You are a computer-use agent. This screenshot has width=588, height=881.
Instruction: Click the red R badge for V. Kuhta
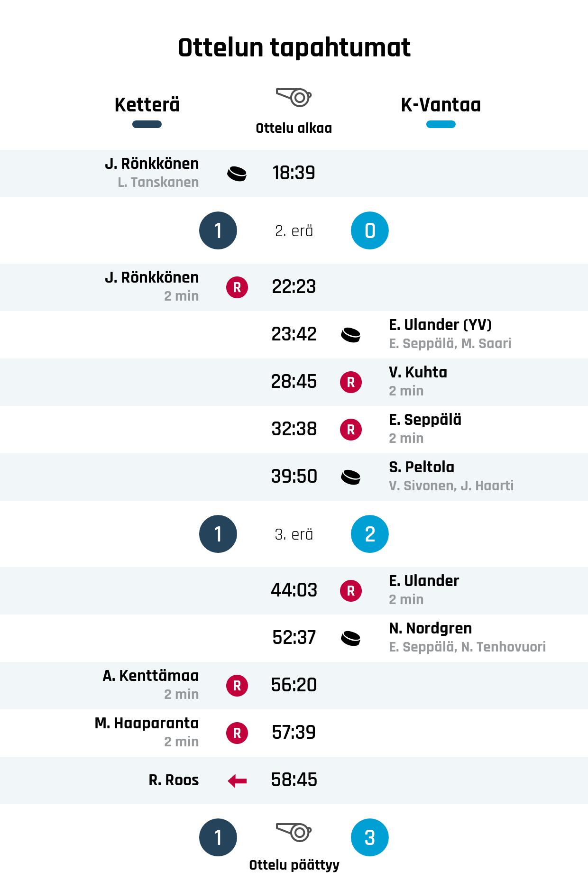click(351, 382)
